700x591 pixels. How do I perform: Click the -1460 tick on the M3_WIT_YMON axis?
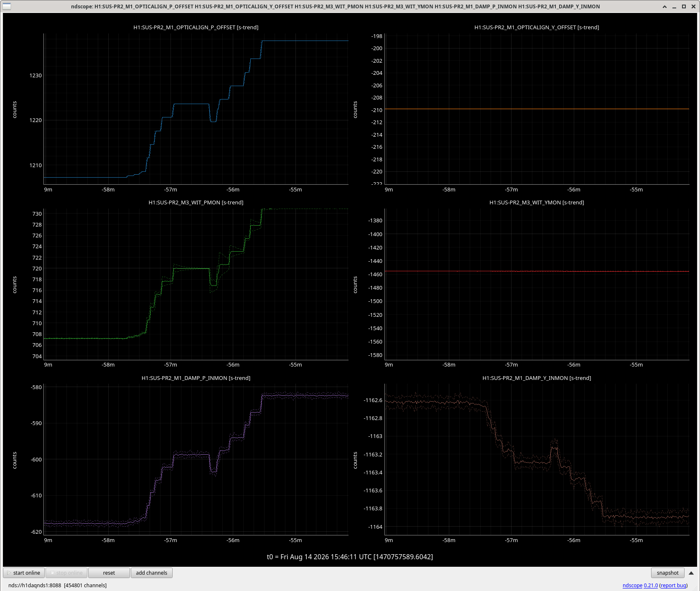(375, 274)
